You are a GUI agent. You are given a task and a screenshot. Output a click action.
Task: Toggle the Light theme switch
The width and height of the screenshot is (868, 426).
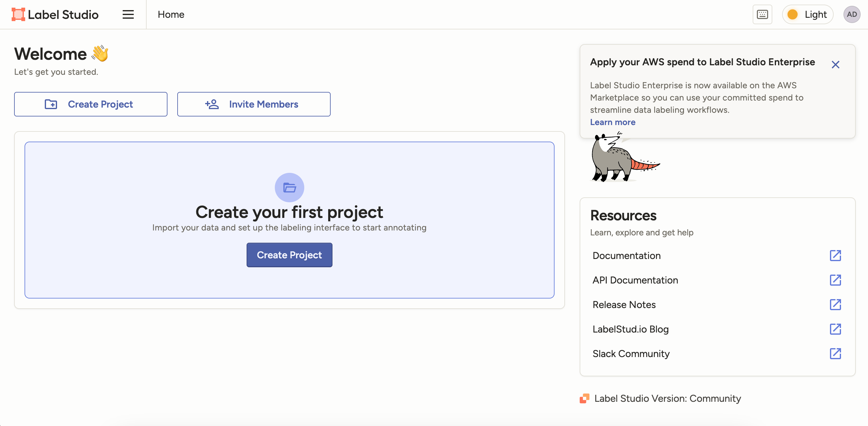(807, 14)
